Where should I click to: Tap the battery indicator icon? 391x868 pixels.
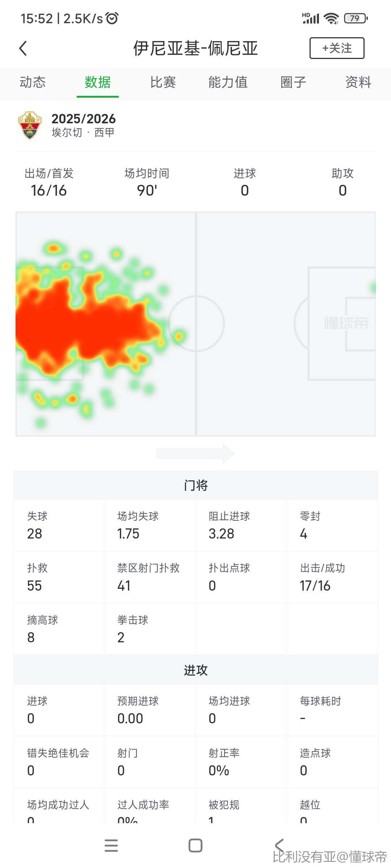[x=356, y=18]
